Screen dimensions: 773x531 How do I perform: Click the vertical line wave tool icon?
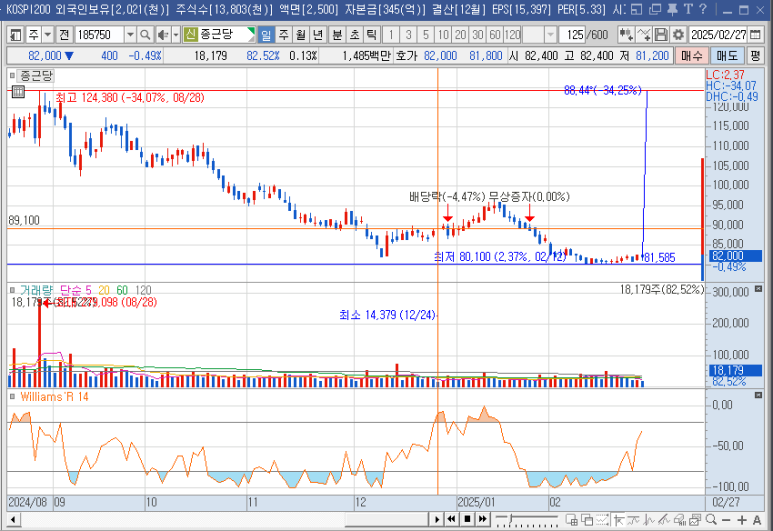coord(649,519)
